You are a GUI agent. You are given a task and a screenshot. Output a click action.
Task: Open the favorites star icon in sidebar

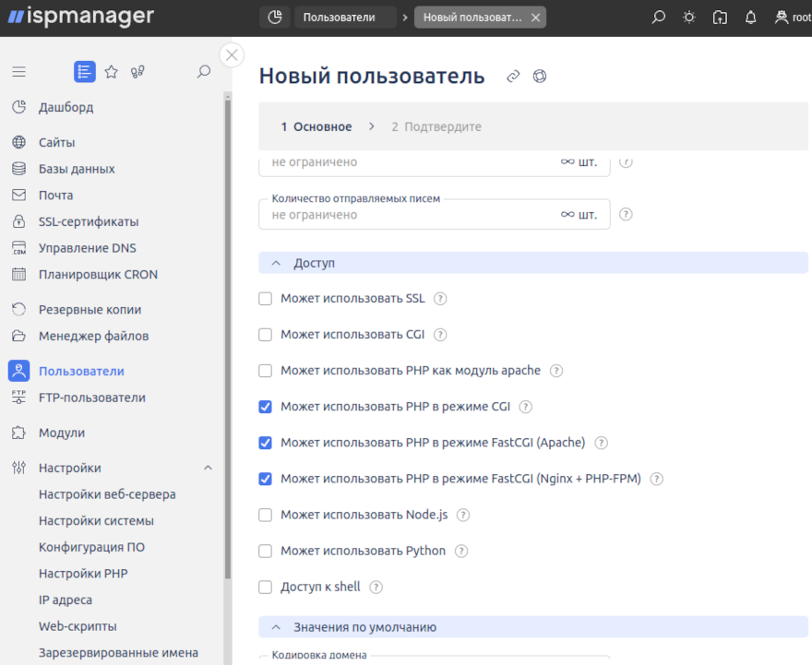click(x=111, y=72)
